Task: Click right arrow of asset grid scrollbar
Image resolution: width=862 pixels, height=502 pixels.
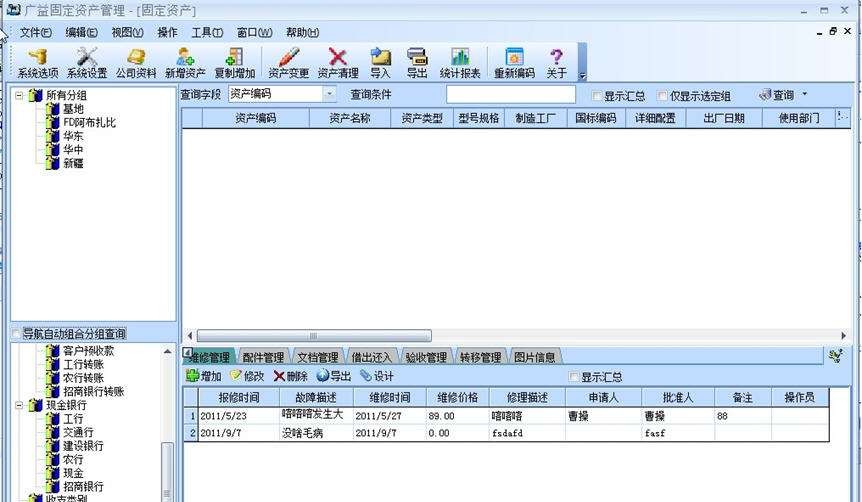Action: point(844,335)
